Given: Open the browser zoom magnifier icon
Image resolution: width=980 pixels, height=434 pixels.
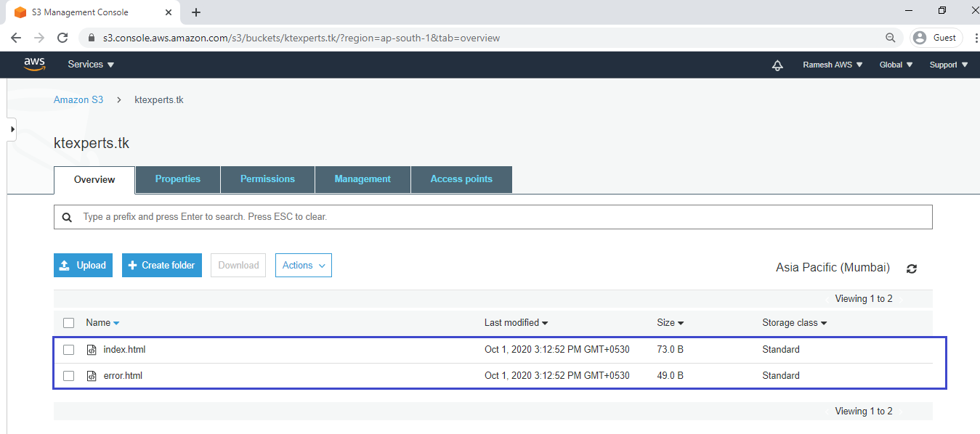Looking at the screenshot, I should (x=890, y=38).
